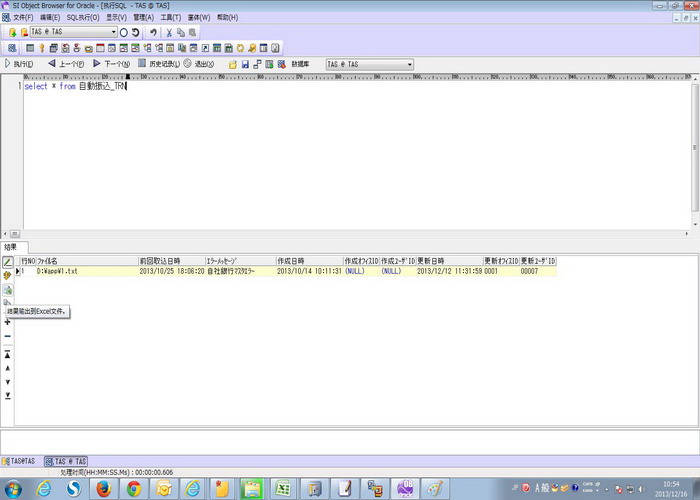Click the blue floppy save icon in SQL toolbar
700x500 pixels.
coord(245,64)
